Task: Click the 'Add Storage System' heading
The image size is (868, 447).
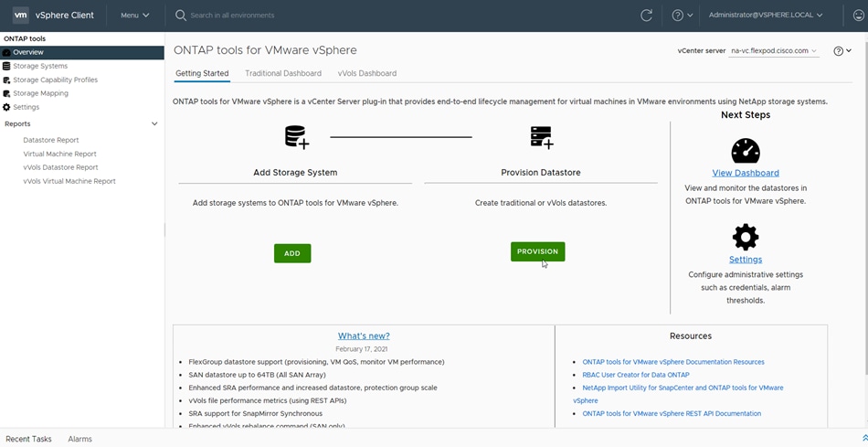Action: (295, 172)
